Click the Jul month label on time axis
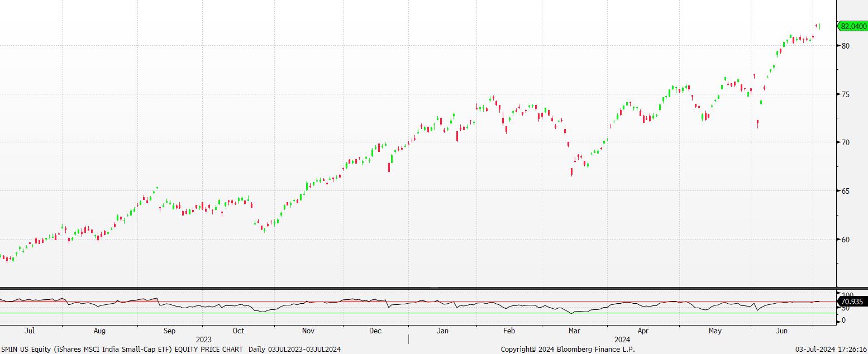Image resolution: width=868 pixels, height=354 pixels. click(30, 331)
